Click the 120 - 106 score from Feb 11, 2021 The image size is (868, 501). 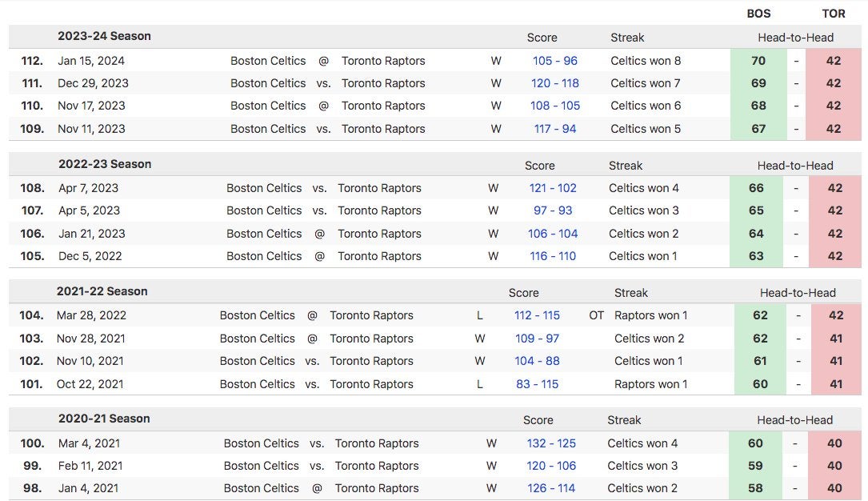(x=551, y=466)
